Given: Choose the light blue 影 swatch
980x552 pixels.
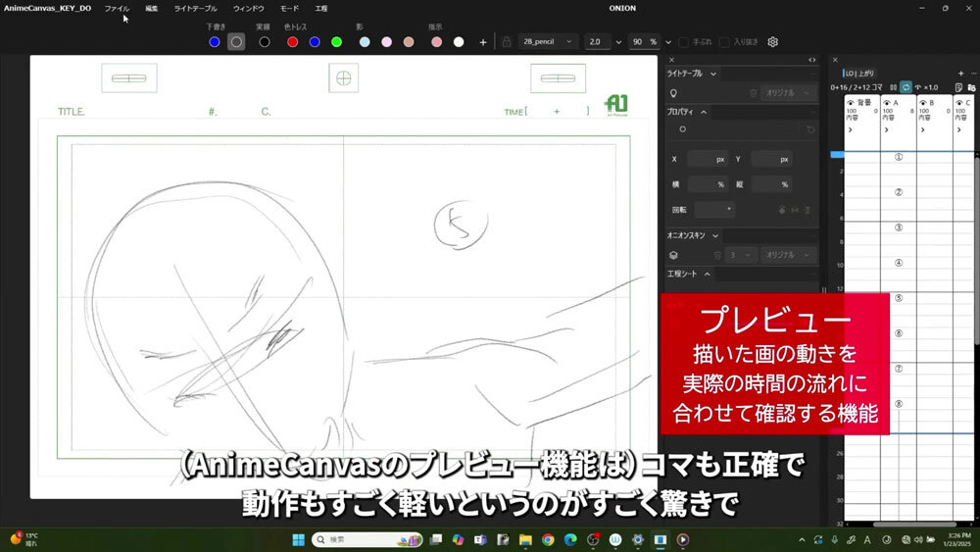Looking at the screenshot, I should 365,42.
